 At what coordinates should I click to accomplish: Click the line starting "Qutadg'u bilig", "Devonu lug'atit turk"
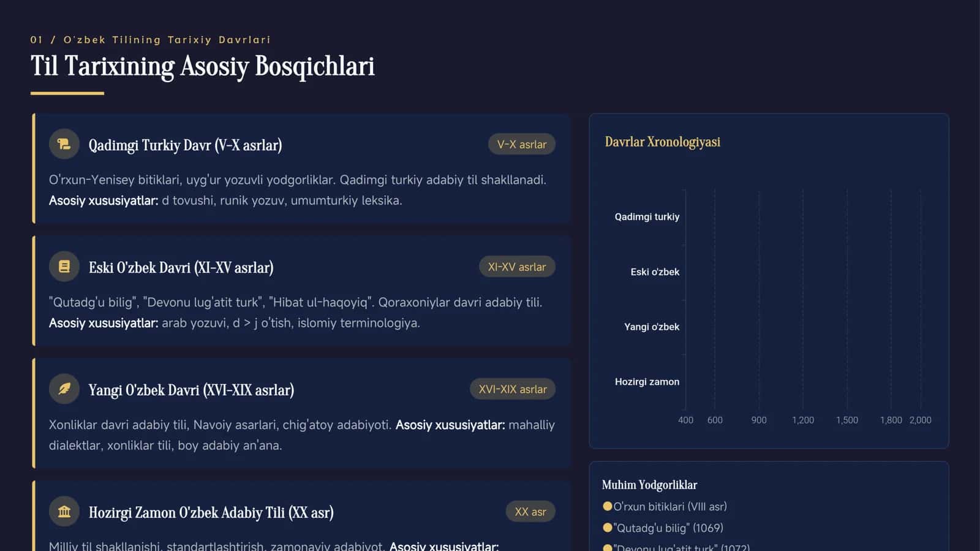295,303
